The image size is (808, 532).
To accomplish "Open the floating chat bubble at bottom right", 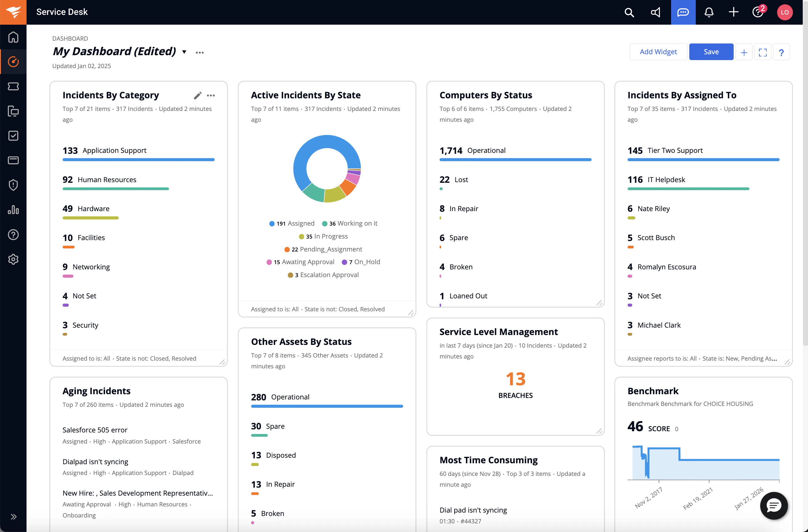I will click(773, 506).
